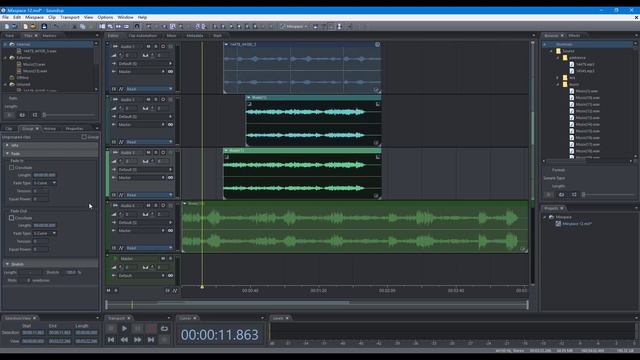Mute the Audio 2 track
Viewport: 640px width, 360px height.
point(148,100)
